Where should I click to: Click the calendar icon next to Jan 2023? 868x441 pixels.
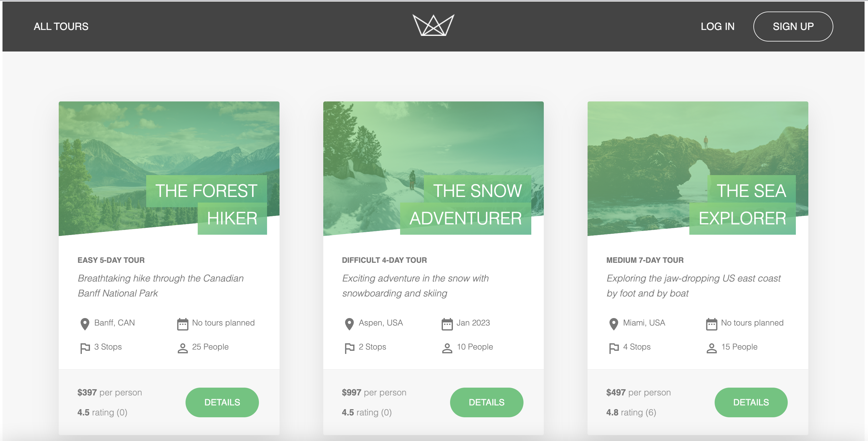tap(447, 324)
